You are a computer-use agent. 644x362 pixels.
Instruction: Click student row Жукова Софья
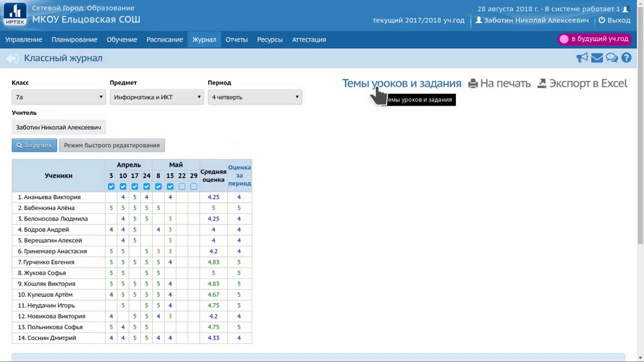pyautogui.click(x=132, y=273)
